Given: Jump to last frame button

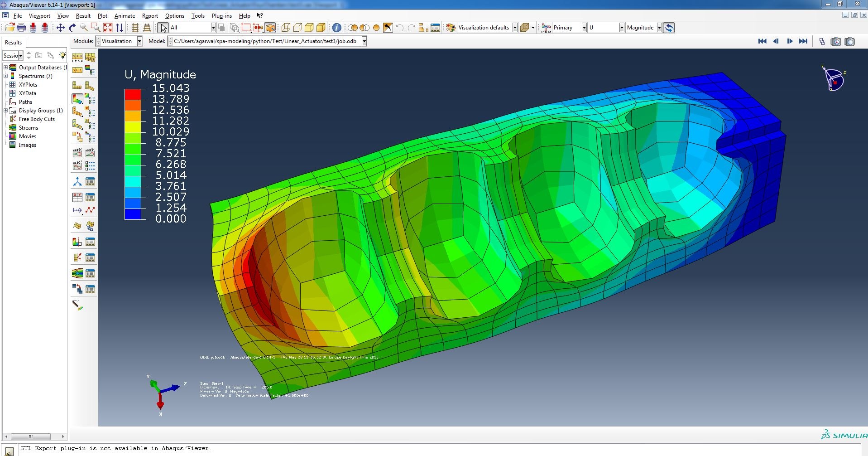Looking at the screenshot, I should coord(803,41).
